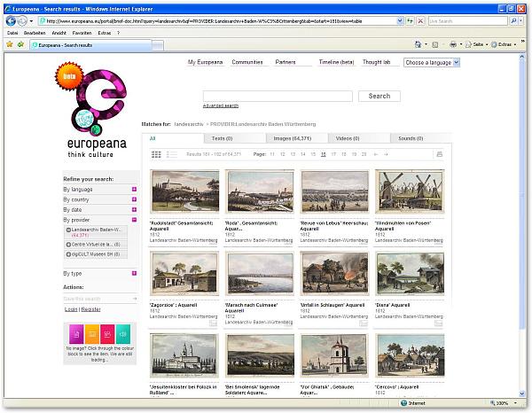Image resolution: width=532 pixels, height=413 pixels.
Task: Open the Choose a language dropdown
Action: point(432,62)
